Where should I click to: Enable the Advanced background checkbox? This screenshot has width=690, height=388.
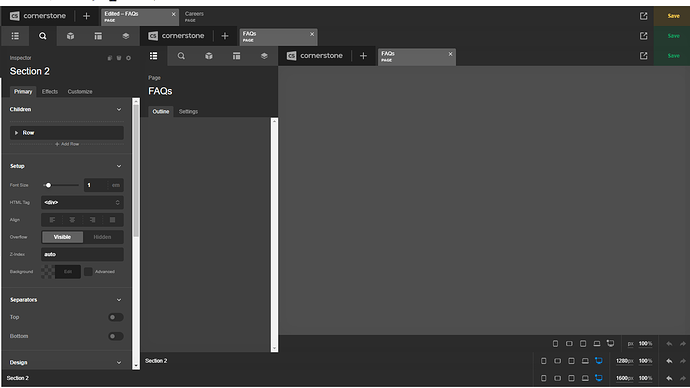pos(88,272)
